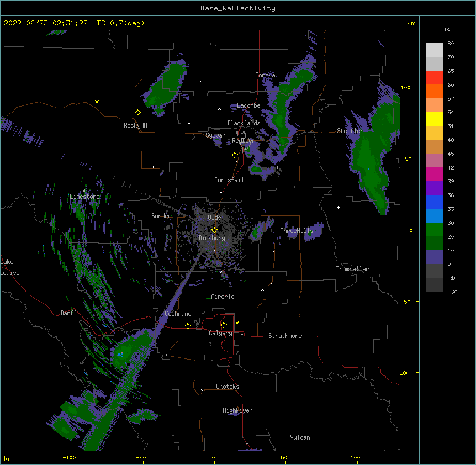This screenshot has height=465, width=476.
Task: Click the purple 10 dBZ legend swatch
Action: tap(434, 257)
